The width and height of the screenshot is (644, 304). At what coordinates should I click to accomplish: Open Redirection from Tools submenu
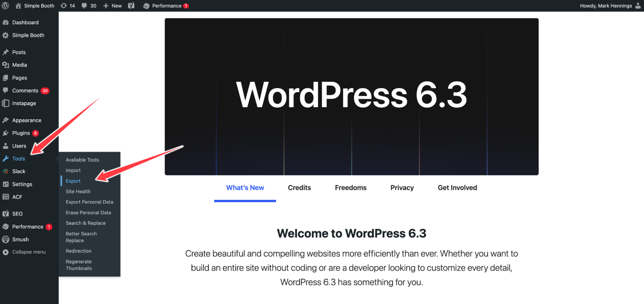pos(79,251)
